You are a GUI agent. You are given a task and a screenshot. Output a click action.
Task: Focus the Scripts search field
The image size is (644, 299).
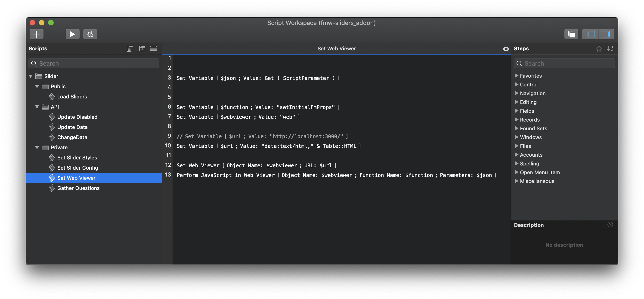pos(94,64)
